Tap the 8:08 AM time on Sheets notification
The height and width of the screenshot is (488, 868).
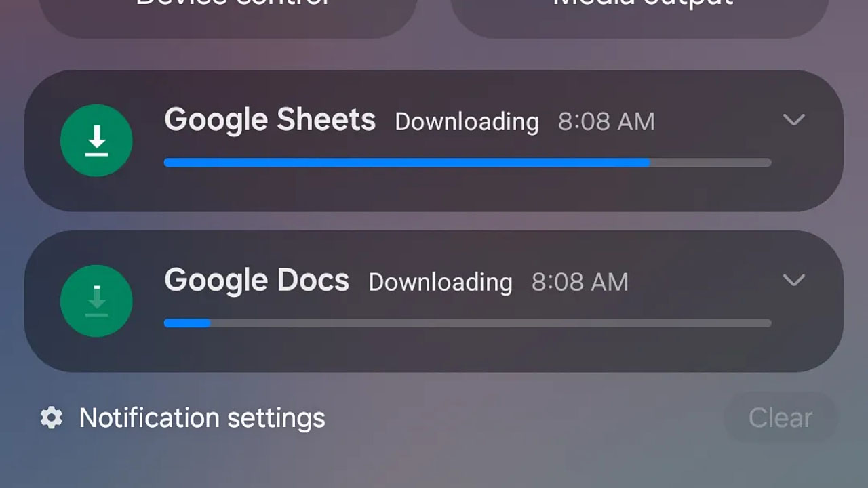click(606, 122)
